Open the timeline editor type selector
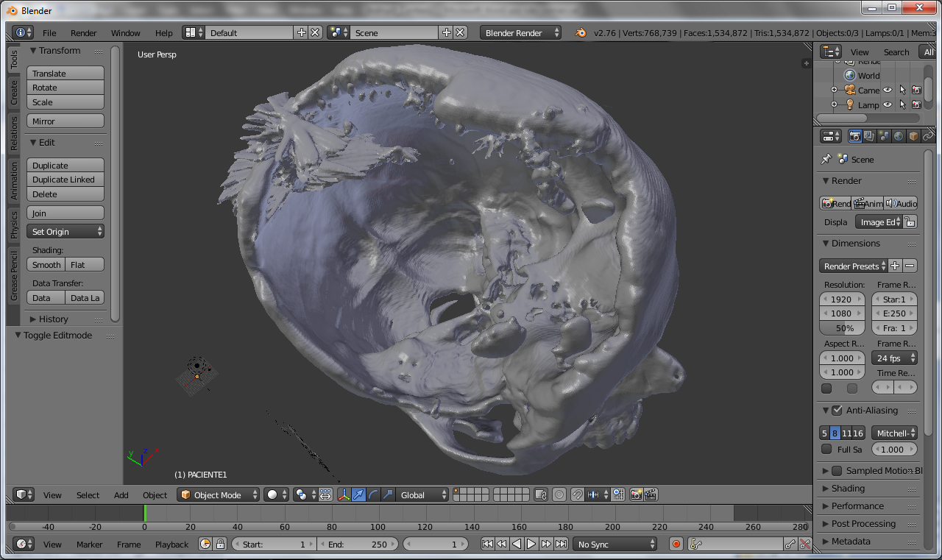The width and height of the screenshot is (942, 560). (24, 544)
